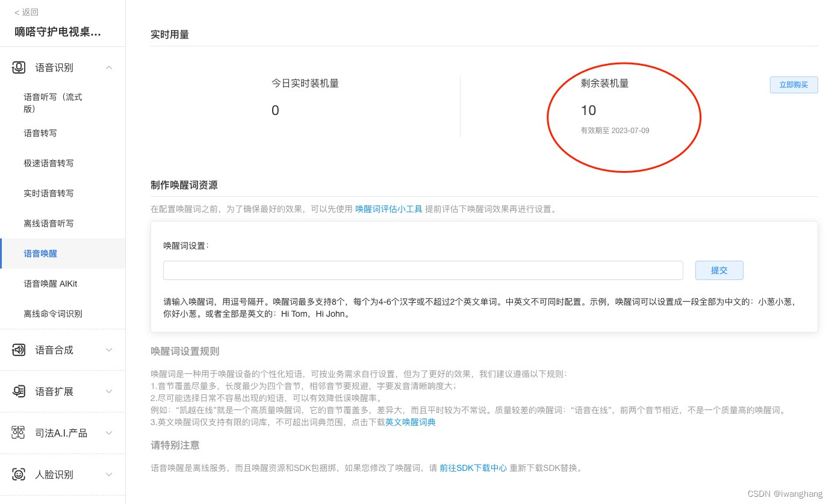Image resolution: width=832 pixels, height=504 pixels.
Task: Focus the 唤醒词设置 input field
Action: (x=423, y=270)
